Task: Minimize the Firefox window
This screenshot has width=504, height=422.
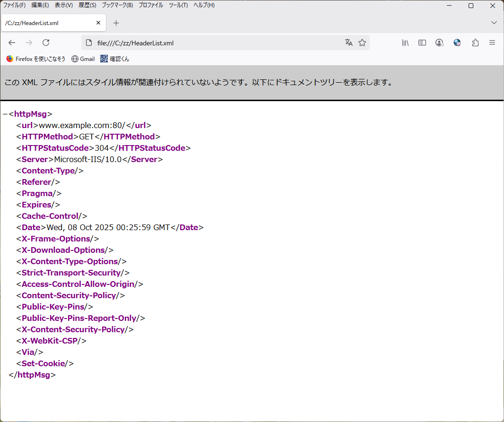Action: tap(449, 6)
